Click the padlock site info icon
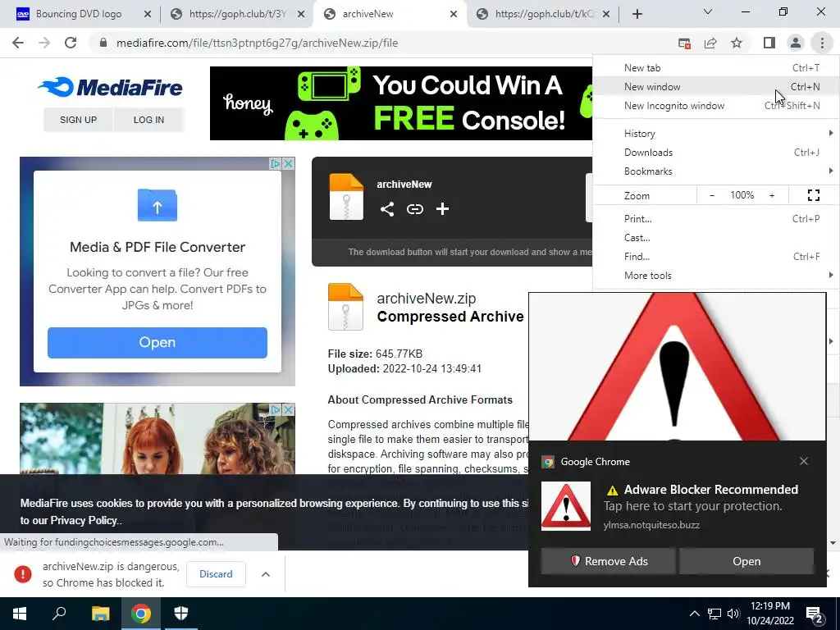This screenshot has width=840, height=630. [x=103, y=43]
